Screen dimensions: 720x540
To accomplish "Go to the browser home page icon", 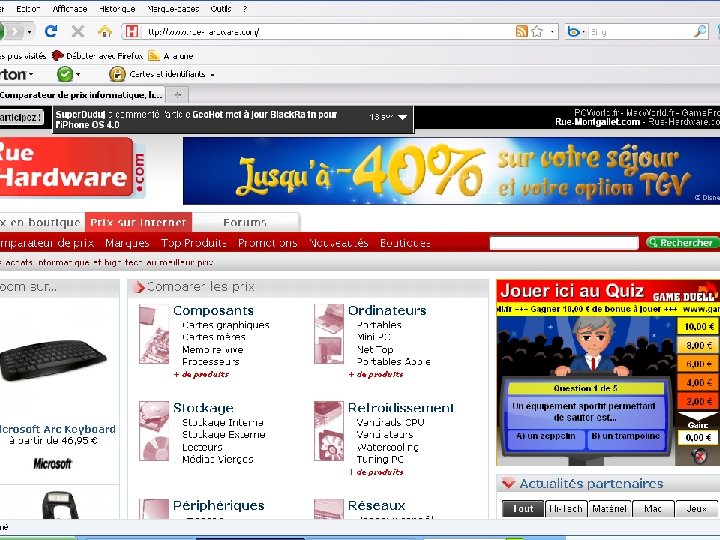I will [x=105, y=31].
